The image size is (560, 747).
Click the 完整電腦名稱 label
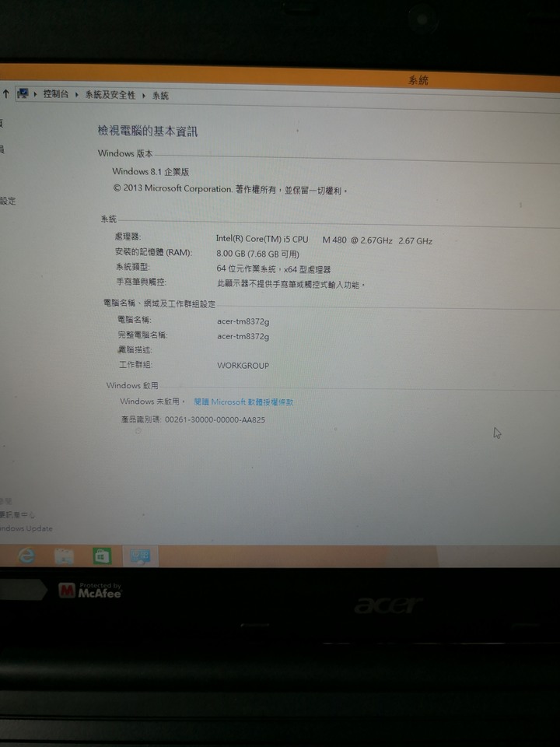pyautogui.click(x=142, y=335)
